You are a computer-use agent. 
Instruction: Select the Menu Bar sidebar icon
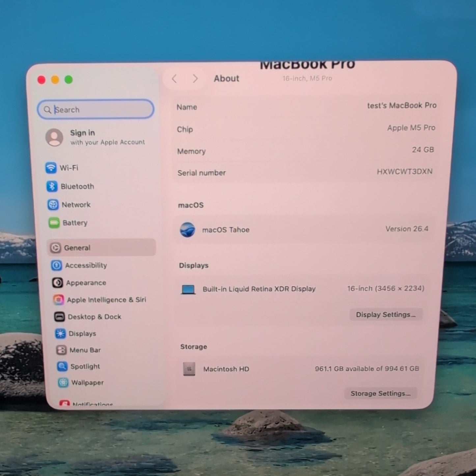pos(62,350)
